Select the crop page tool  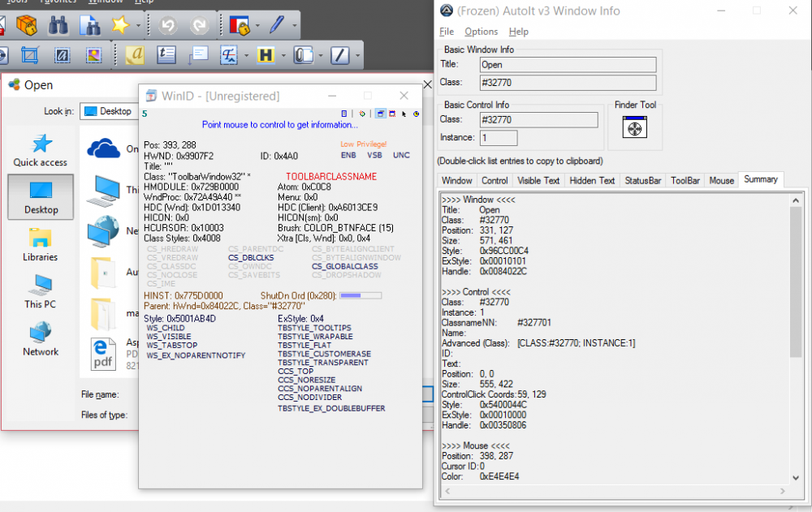[x=29, y=55]
